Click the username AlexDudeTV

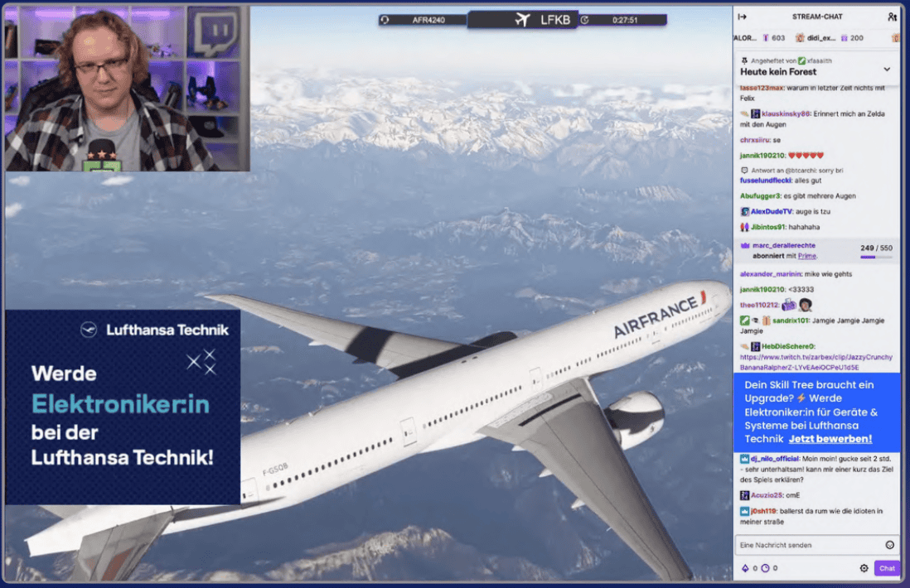point(772,212)
